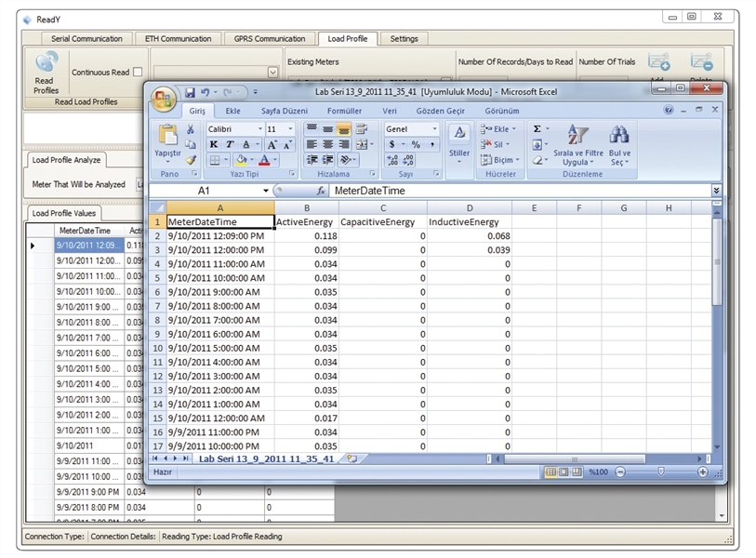This screenshot has width=756, height=558.
Task: Open Bul ve Seç dropdown
Action: click(x=619, y=145)
